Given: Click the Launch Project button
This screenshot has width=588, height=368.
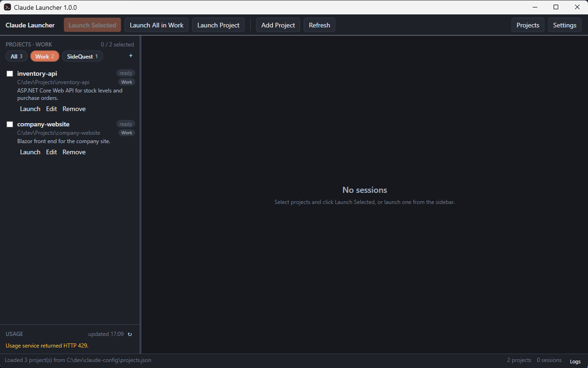Looking at the screenshot, I should pos(218,25).
